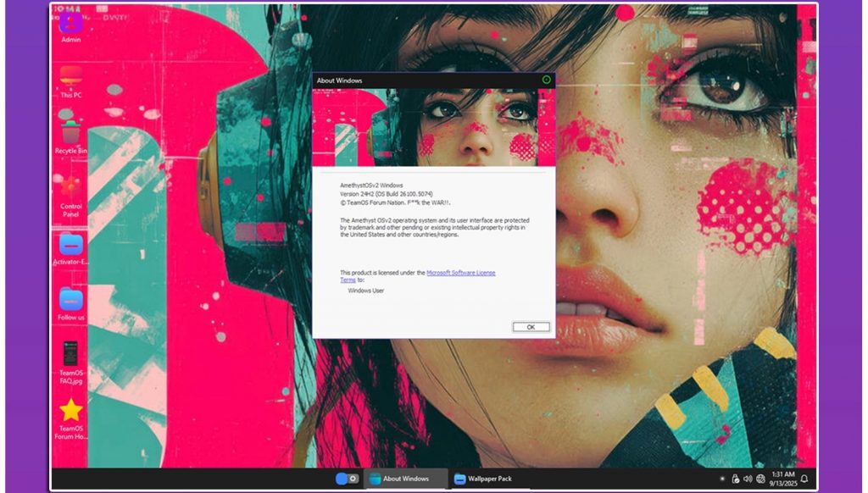Screen dimensions: 868x493
Task: Click the clock showing 1:31 AM
Action: 782,479
